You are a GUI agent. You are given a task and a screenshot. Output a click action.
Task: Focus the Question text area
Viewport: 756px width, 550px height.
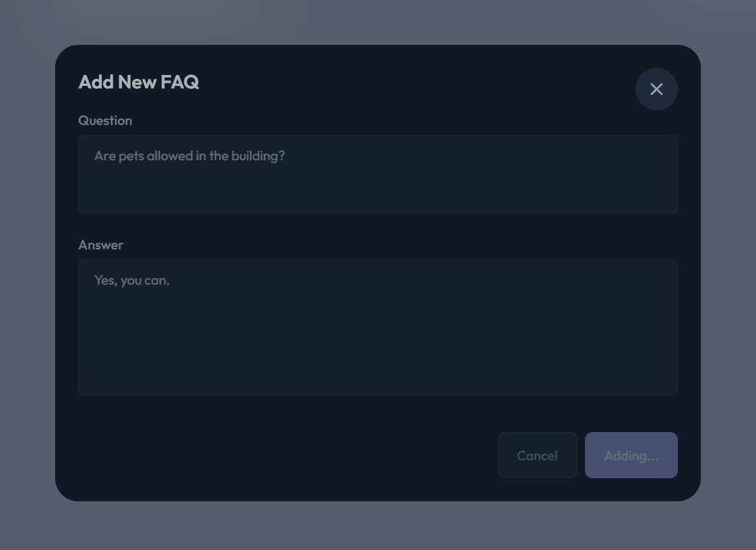click(377, 186)
